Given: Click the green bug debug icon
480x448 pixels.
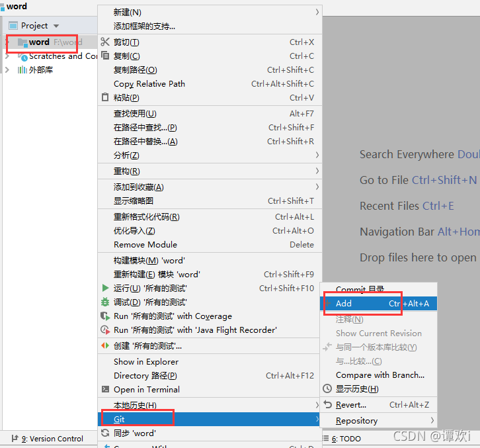Looking at the screenshot, I should 105,302.
